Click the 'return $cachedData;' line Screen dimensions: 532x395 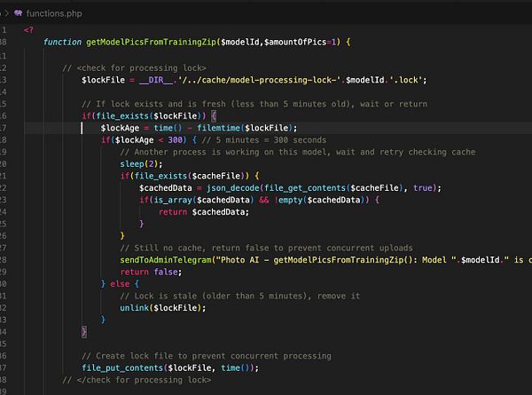[204, 212]
